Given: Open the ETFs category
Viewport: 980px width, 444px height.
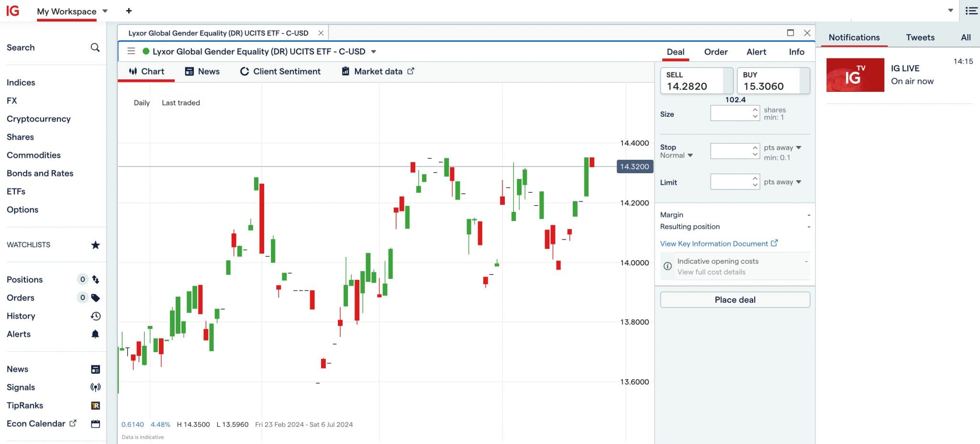Looking at the screenshot, I should (16, 191).
